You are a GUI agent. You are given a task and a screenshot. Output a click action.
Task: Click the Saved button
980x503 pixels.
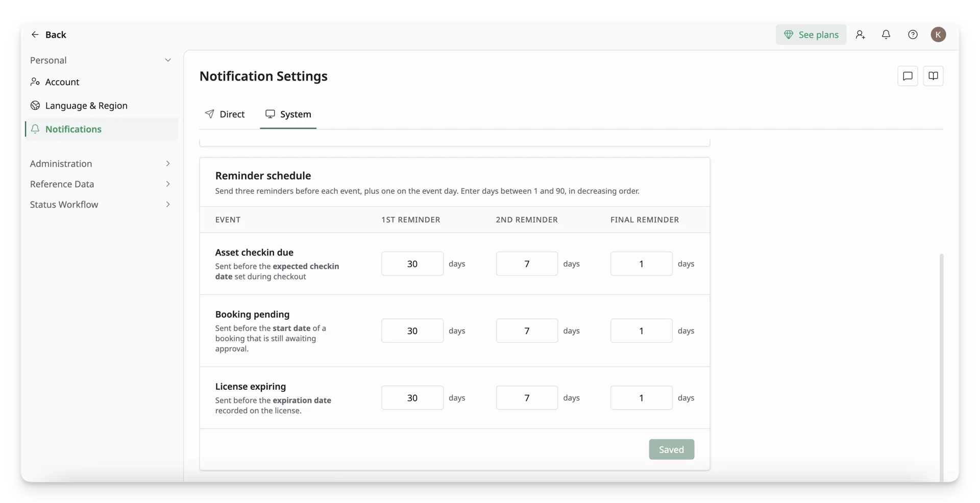coord(671,449)
